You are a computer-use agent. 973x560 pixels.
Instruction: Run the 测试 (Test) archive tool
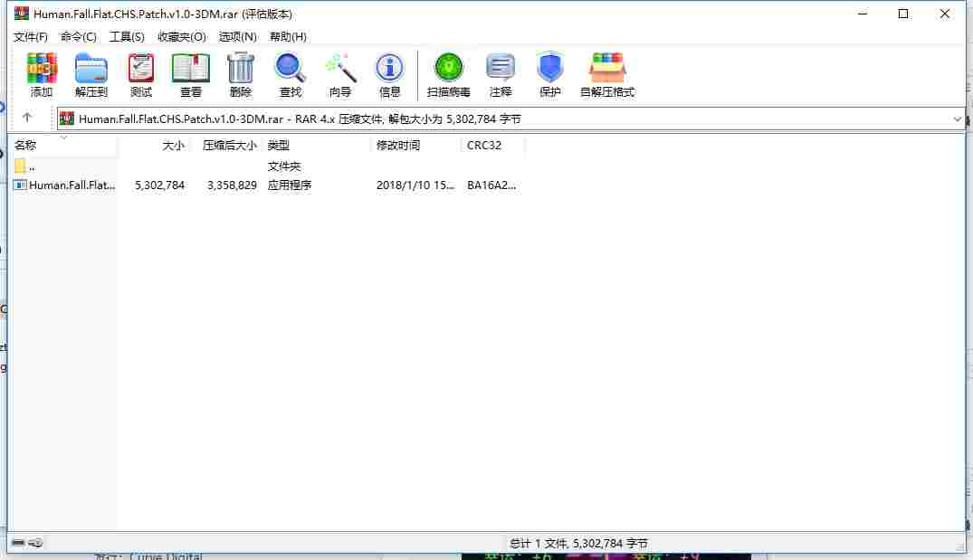coord(141,74)
